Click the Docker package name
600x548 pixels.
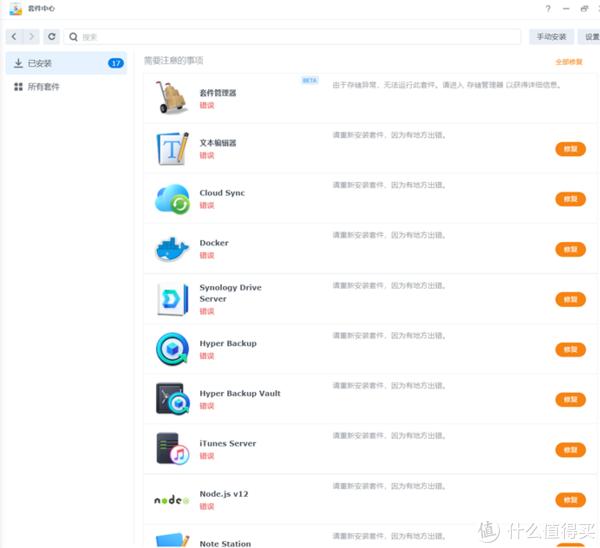point(214,243)
